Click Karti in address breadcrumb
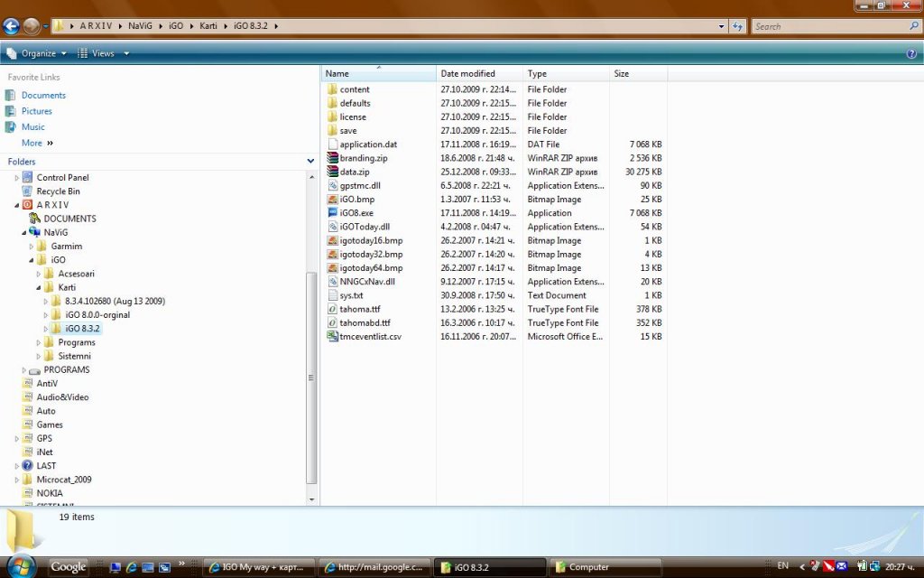924x578 pixels. click(x=208, y=26)
